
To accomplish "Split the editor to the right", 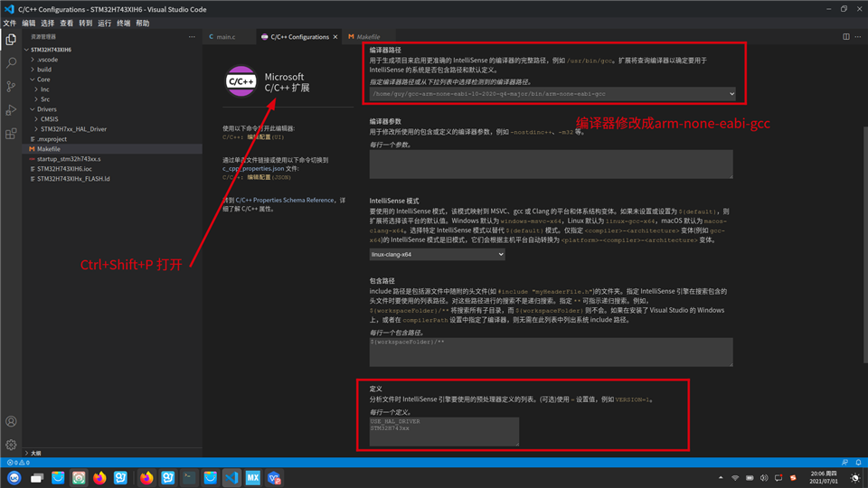I will (x=846, y=36).
